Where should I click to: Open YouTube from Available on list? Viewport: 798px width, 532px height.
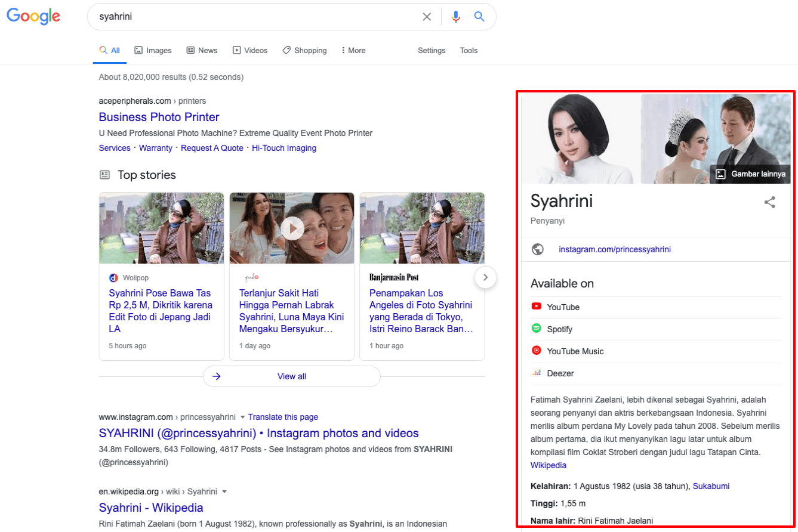(x=563, y=307)
